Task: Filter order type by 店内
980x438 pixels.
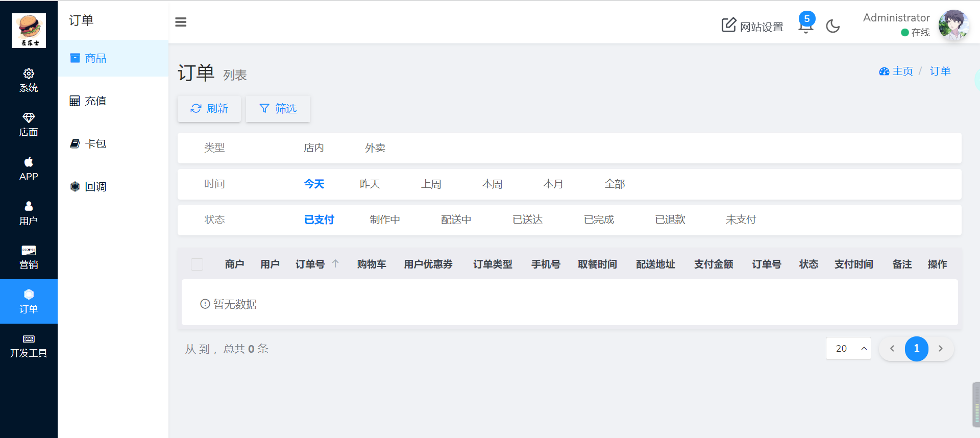Action: (x=314, y=148)
